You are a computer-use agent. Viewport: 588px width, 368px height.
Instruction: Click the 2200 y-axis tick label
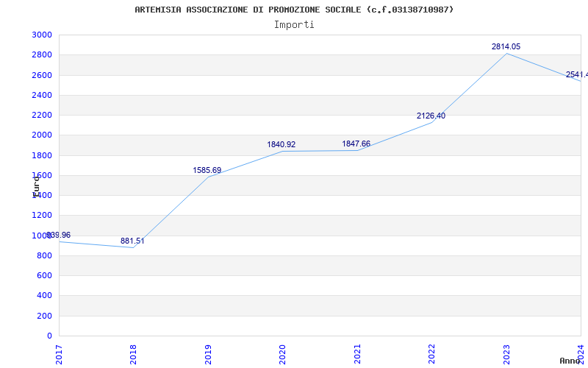coord(42,115)
